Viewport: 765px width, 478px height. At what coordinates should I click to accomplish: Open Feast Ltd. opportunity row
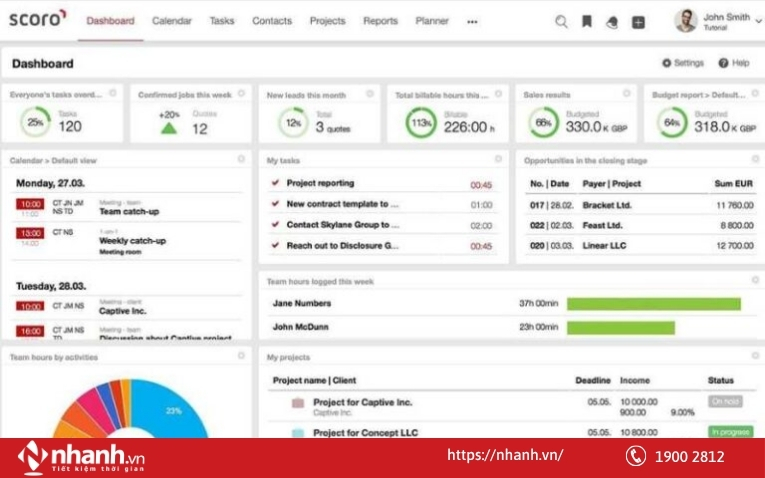(x=641, y=225)
